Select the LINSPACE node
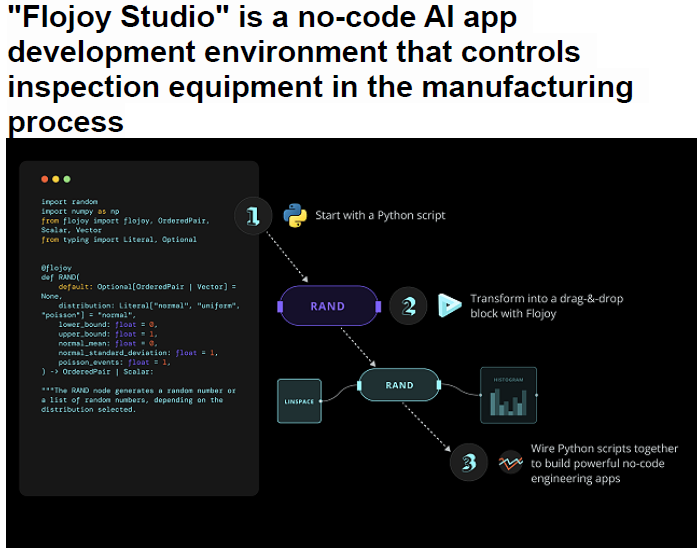The width and height of the screenshot is (700, 550). pos(299,401)
